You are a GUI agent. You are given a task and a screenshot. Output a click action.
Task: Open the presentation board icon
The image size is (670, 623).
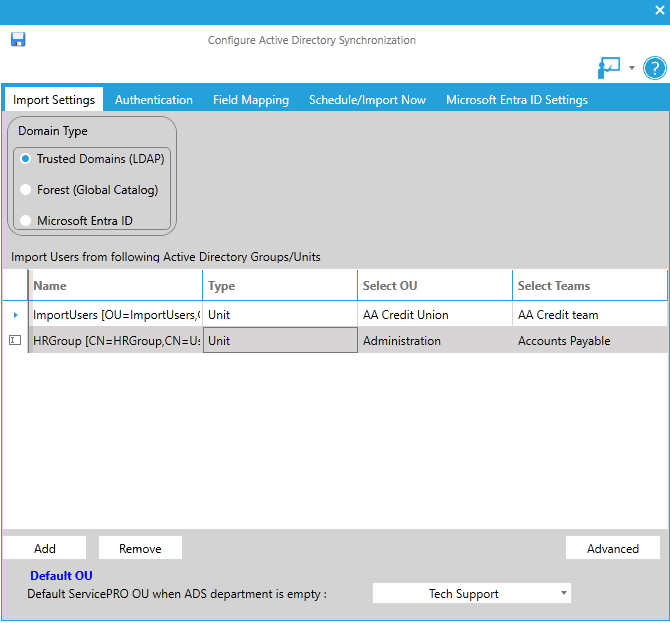pyautogui.click(x=609, y=68)
